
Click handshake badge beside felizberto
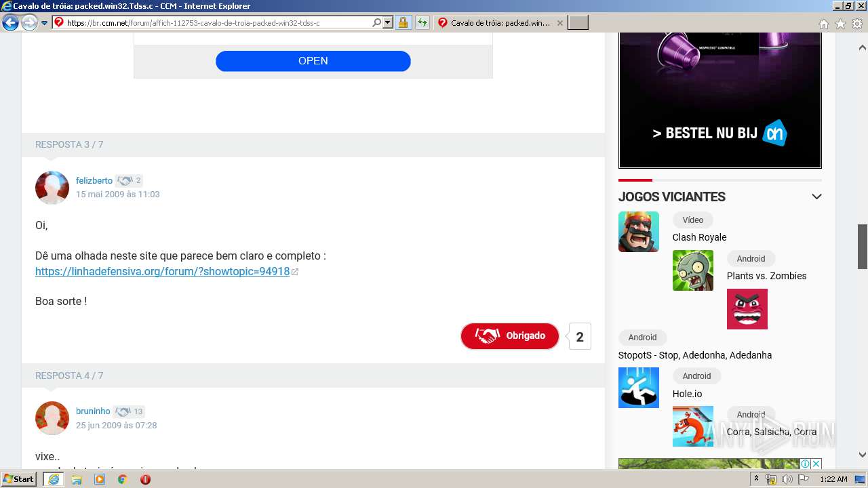tap(129, 181)
